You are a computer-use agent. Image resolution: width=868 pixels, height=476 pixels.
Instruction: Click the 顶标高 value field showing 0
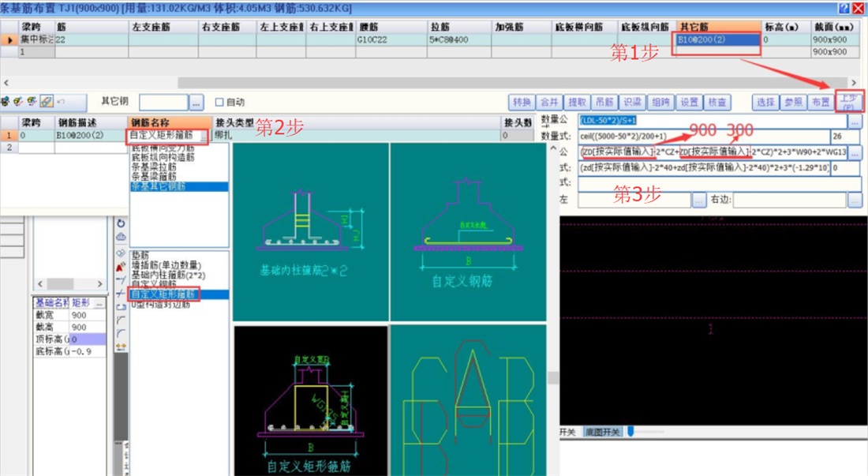(88, 339)
